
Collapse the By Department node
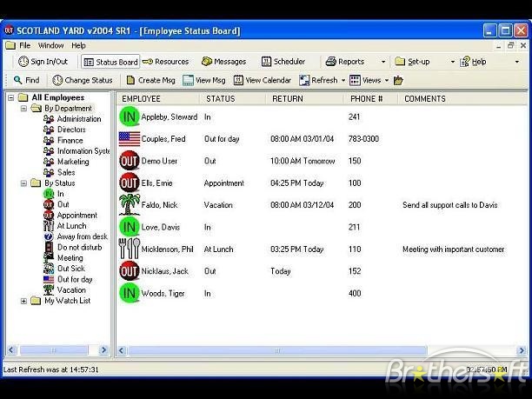pos(23,109)
